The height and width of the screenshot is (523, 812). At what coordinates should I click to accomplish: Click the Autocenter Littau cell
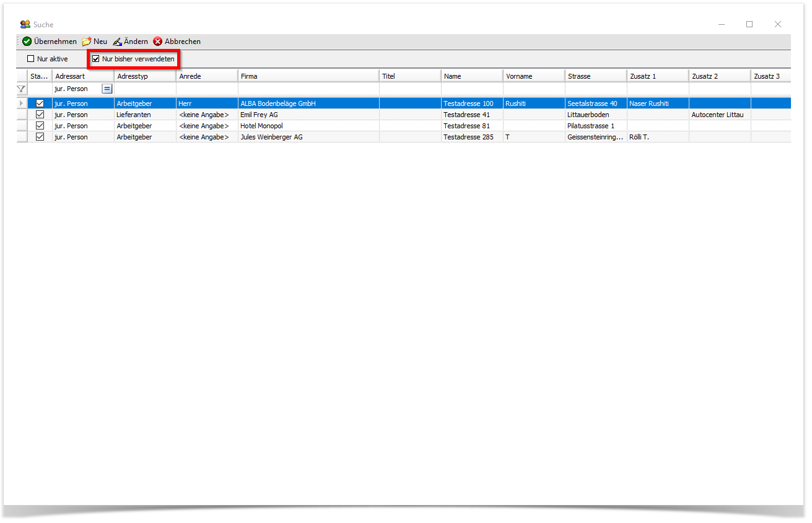pos(720,115)
